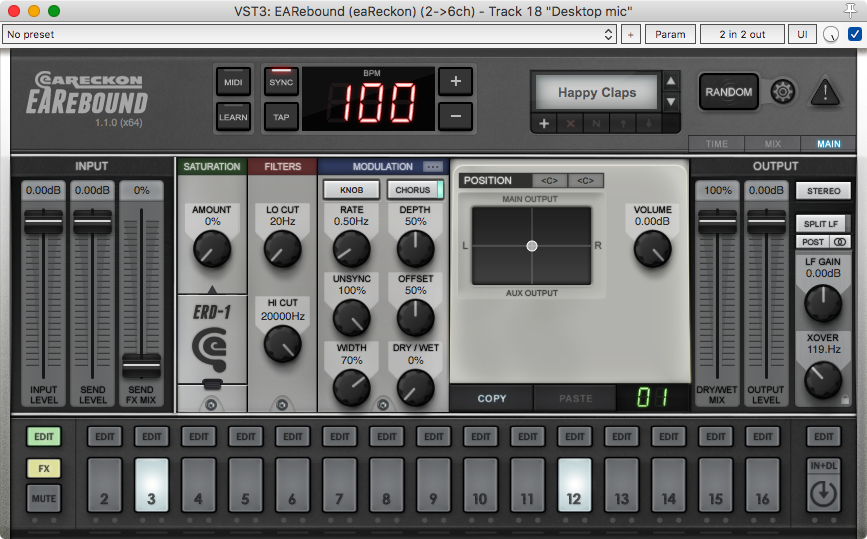
Task: Click the modulation RATE knob
Action: point(352,249)
